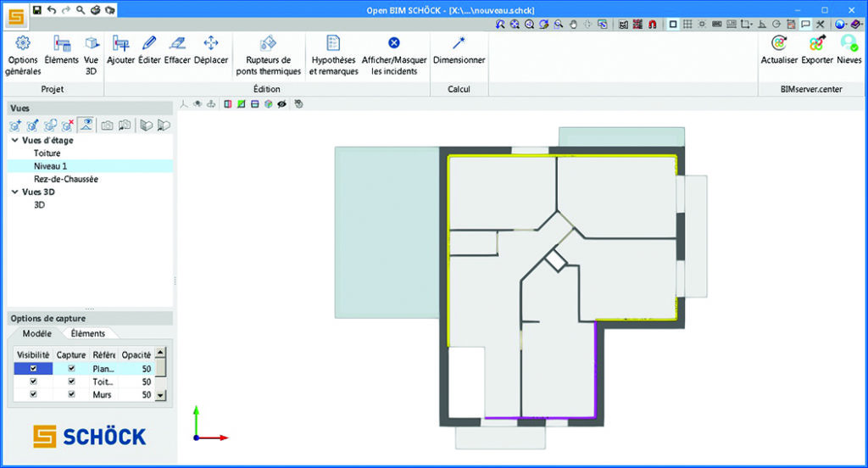The width and height of the screenshot is (868, 468).
Task: Click the purple book help icon
Action: pos(857,25)
